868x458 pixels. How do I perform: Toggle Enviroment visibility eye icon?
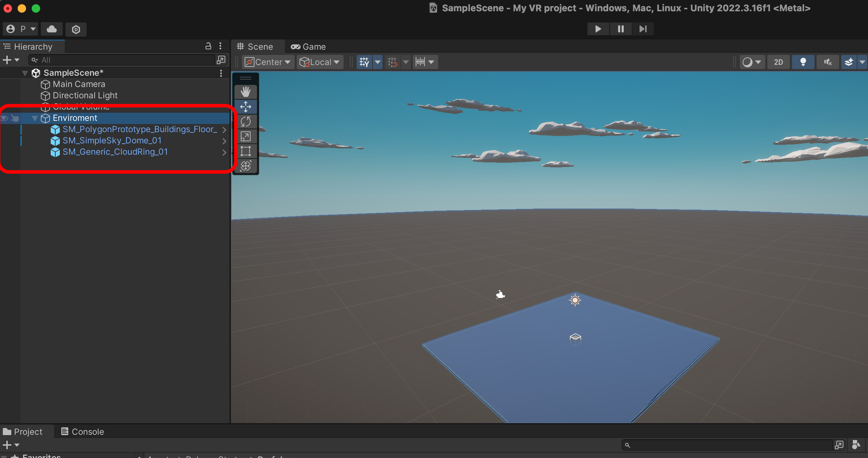tap(5, 118)
